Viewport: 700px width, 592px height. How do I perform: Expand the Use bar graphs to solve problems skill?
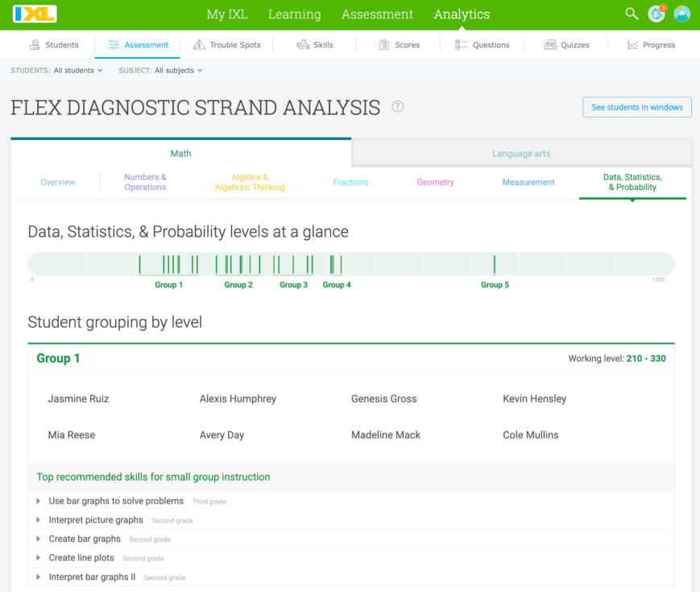(38, 501)
